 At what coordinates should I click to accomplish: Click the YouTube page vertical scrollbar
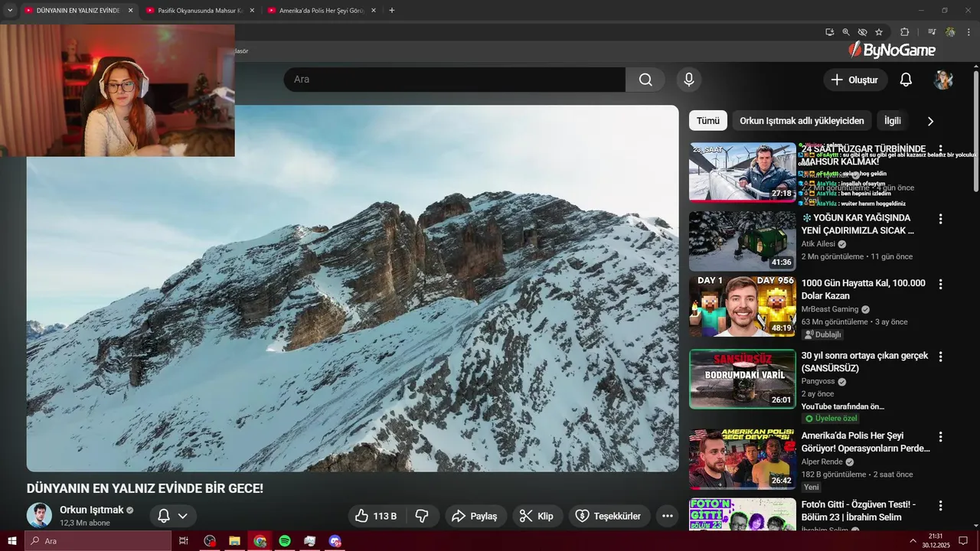(x=975, y=130)
